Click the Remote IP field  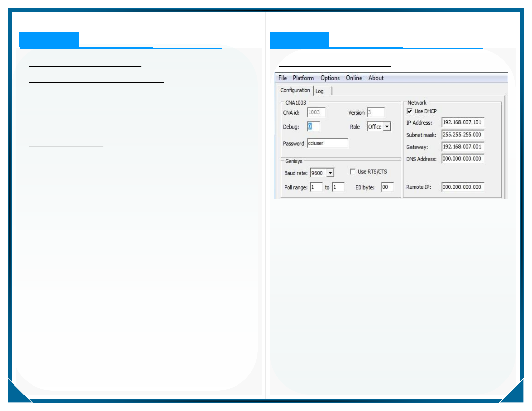[463, 187]
